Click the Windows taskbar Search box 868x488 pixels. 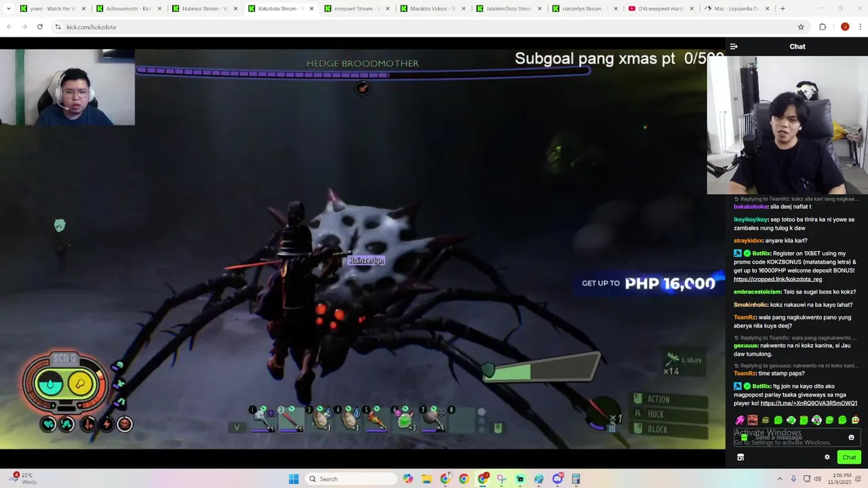tap(351, 479)
